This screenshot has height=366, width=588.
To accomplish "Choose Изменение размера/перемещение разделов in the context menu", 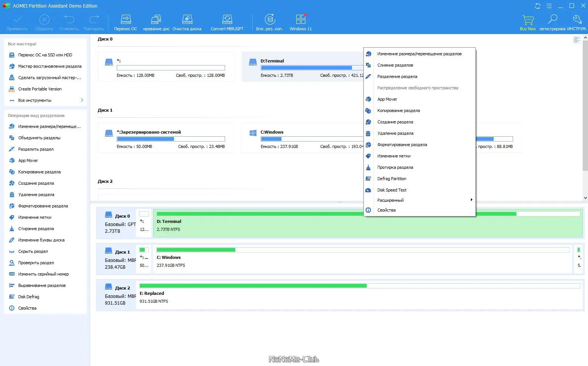I will point(419,54).
